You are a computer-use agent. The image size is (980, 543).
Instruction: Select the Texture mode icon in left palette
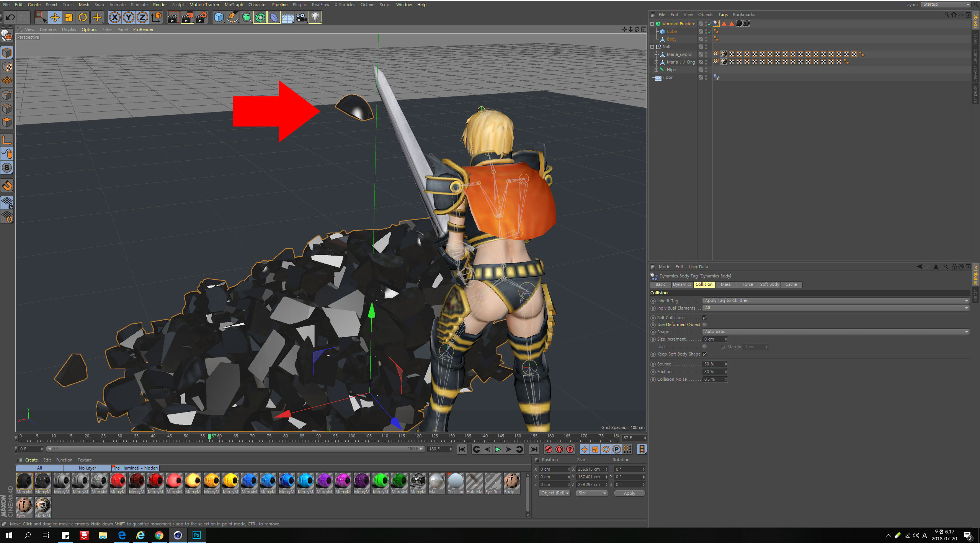[7, 67]
